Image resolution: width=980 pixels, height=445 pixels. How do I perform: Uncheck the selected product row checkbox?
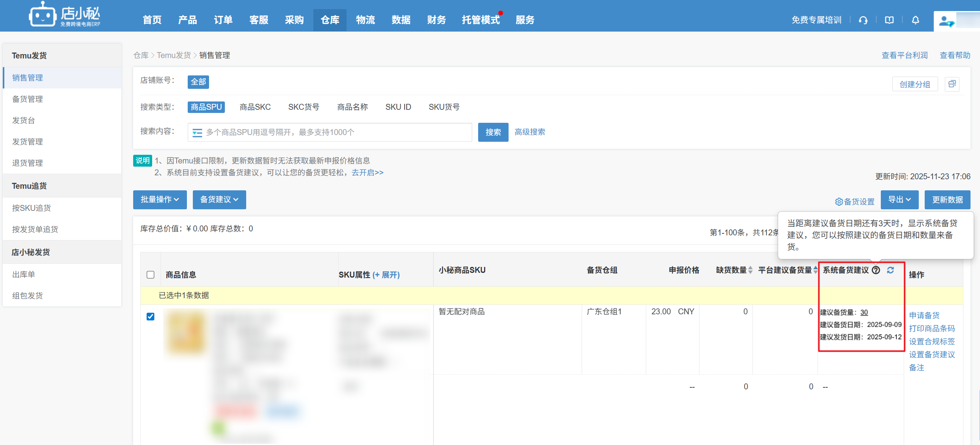coord(151,316)
